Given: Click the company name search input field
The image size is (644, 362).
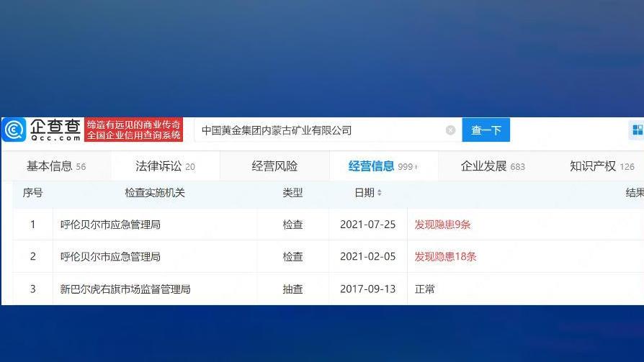Looking at the screenshot, I should 321,130.
